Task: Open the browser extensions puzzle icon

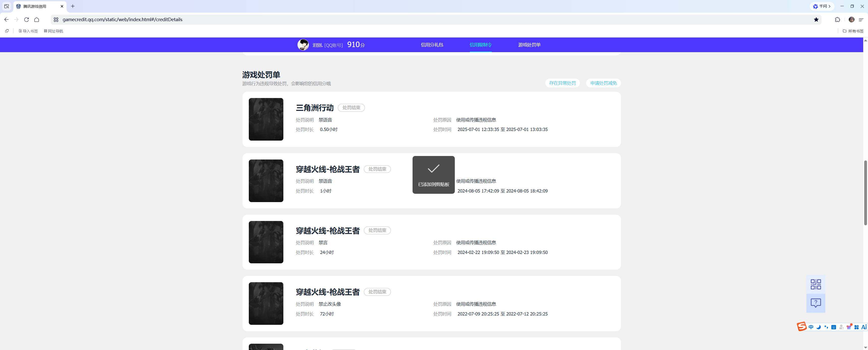Action: pyautogui.click(x=837, y=19)
